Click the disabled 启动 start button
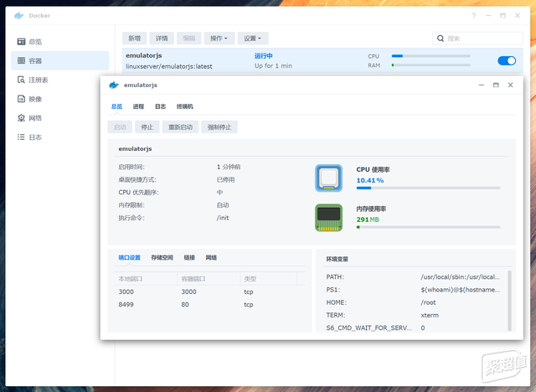The image size is (536, 392). tap(120, 127)
